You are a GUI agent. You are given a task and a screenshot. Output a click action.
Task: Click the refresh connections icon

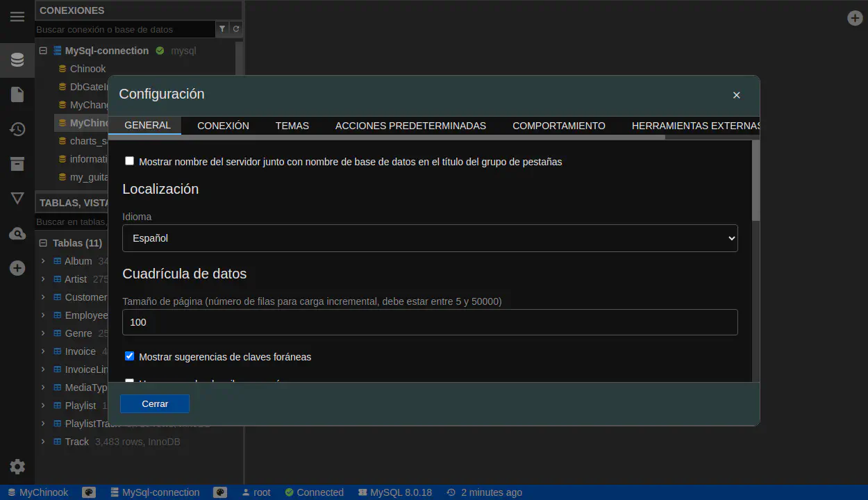coord(236,29)
